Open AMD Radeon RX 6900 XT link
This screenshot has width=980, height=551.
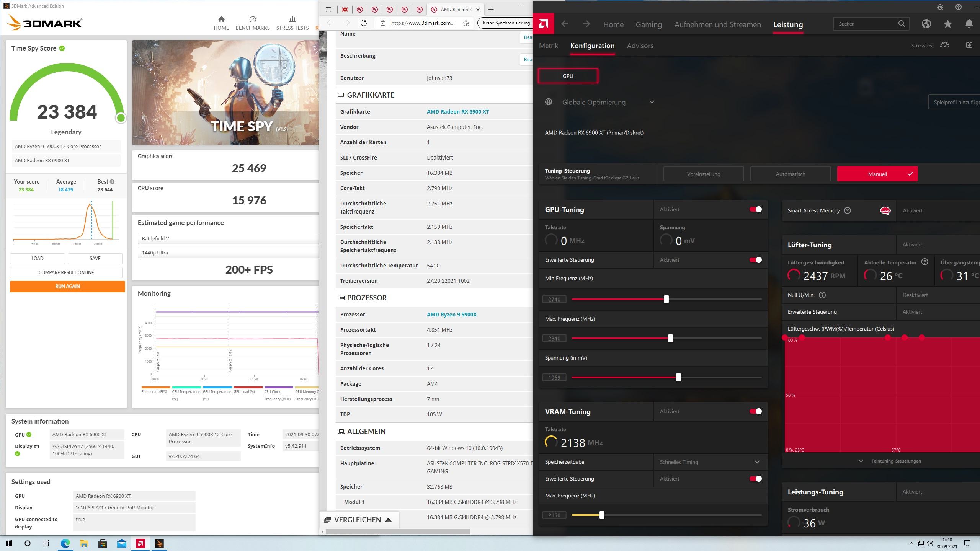click(457, 112)
